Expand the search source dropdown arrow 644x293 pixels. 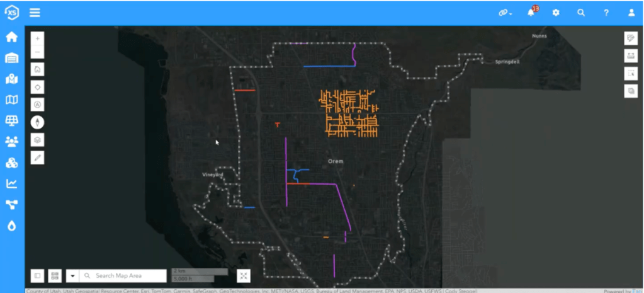click(x=72, y=276)
